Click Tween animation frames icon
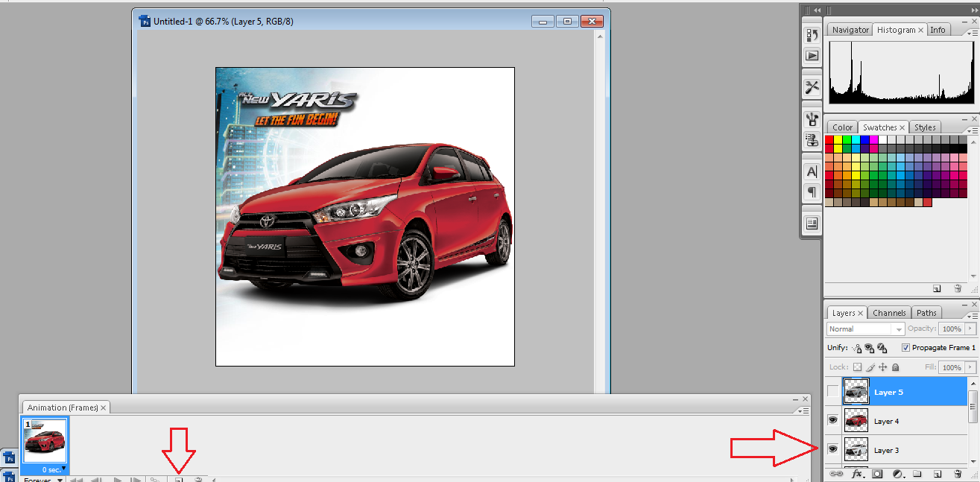This screenshot has height=482, width=980. point(155,480)
